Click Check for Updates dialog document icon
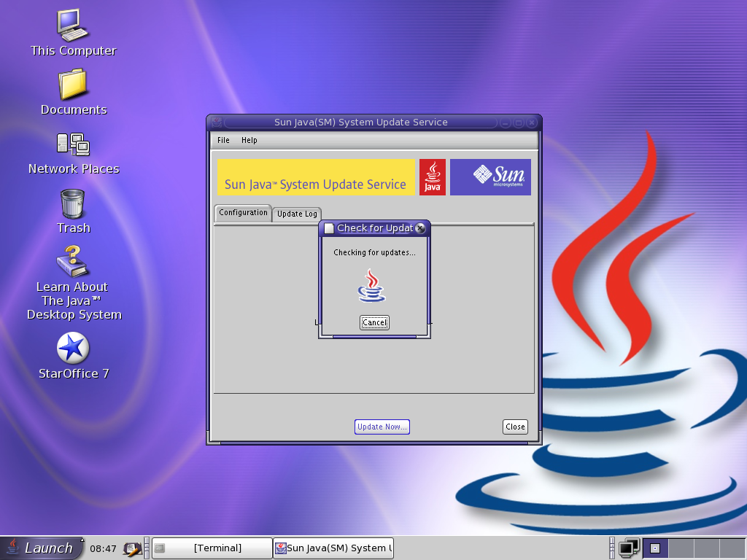The image size is (747, 560). (329, 228)
